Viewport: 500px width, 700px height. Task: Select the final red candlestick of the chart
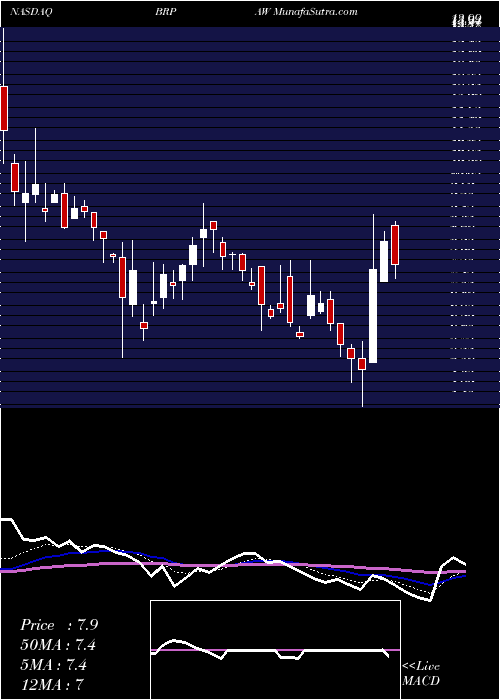pyautogui.click(x=395, y=245)
